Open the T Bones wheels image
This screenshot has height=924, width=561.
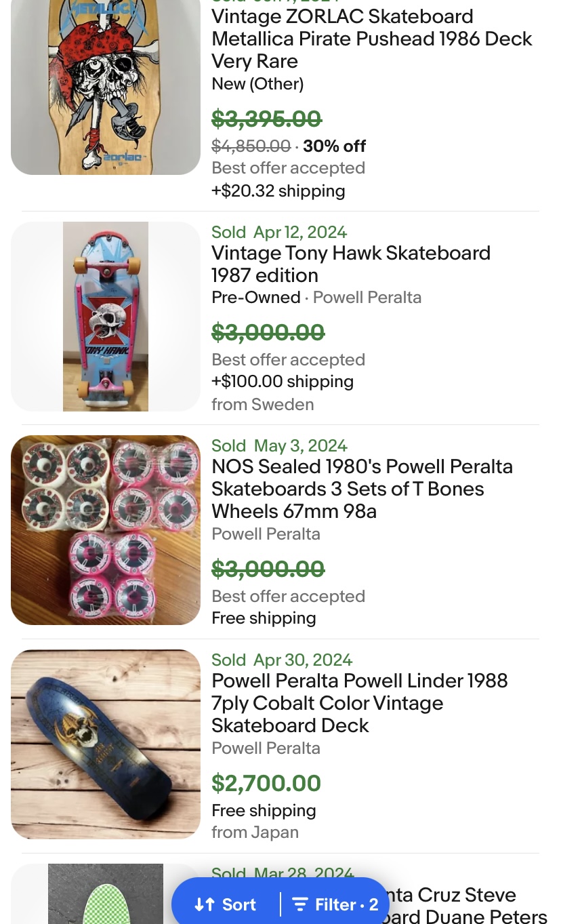tap(106, 530)
